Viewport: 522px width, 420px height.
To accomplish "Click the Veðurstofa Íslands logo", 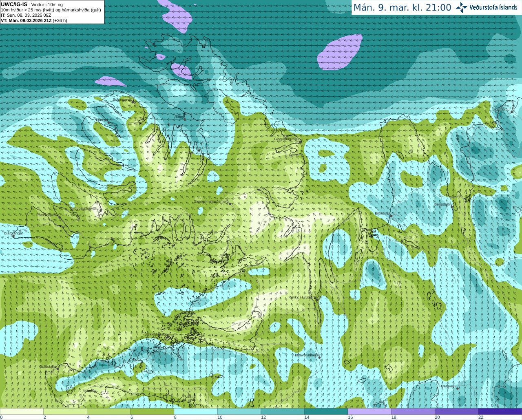I will click(x=487, y=7).
